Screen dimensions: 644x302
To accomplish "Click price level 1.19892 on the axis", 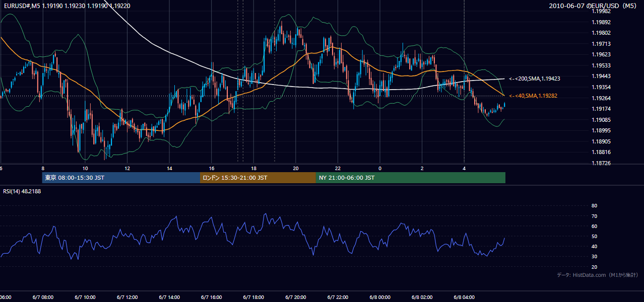I will point(601,22).
